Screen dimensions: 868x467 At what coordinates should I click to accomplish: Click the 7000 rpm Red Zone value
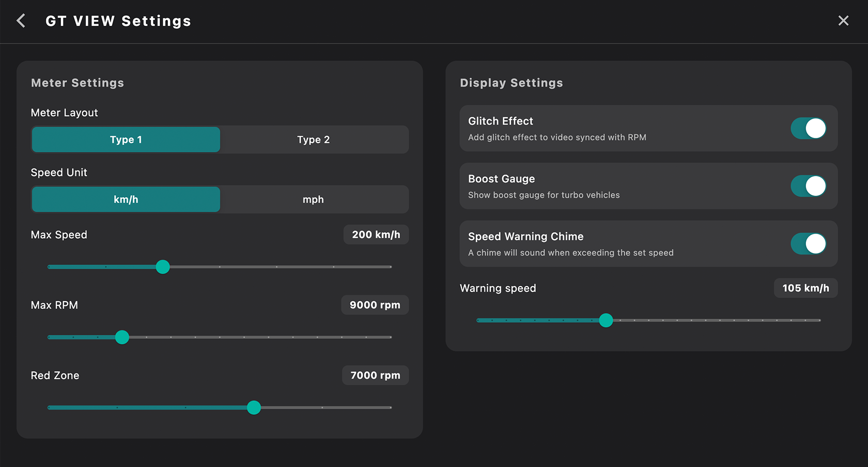[375, 375]
